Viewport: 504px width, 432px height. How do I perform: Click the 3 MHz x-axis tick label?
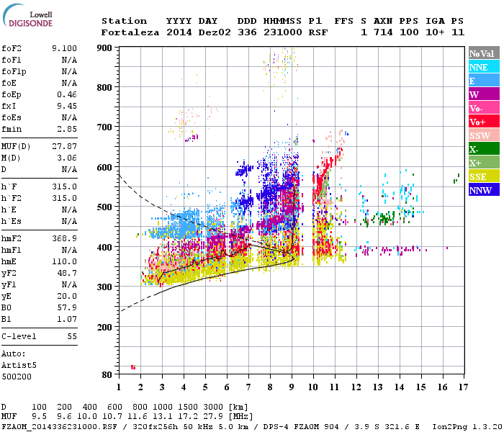162,387
